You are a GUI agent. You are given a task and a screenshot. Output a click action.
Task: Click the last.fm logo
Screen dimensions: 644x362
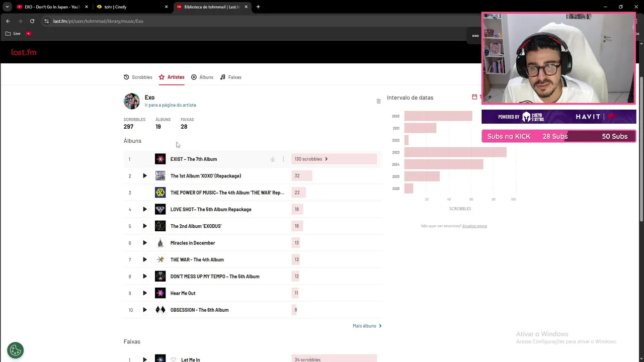[x=24, y=52]
